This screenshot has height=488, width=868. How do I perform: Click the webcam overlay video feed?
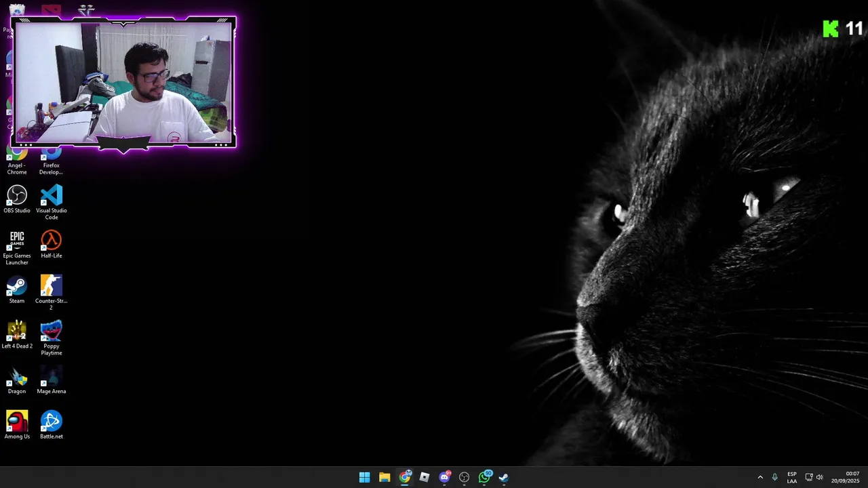[x=123, y=82]
